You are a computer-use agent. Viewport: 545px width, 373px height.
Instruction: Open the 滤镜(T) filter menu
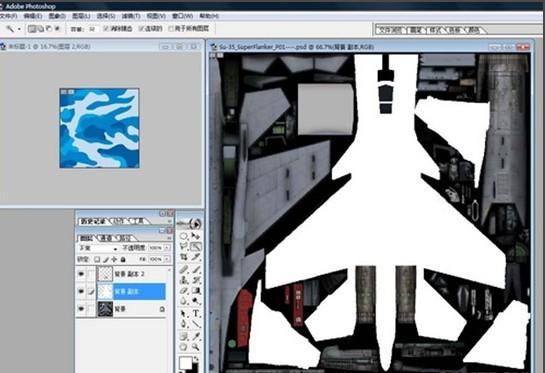coord(131,16)
